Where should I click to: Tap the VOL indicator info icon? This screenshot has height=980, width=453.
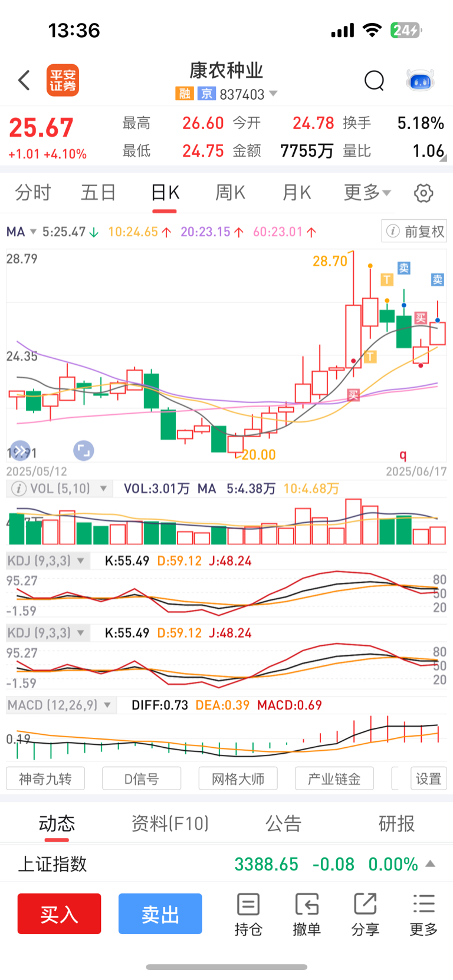(x=19, y=489)
